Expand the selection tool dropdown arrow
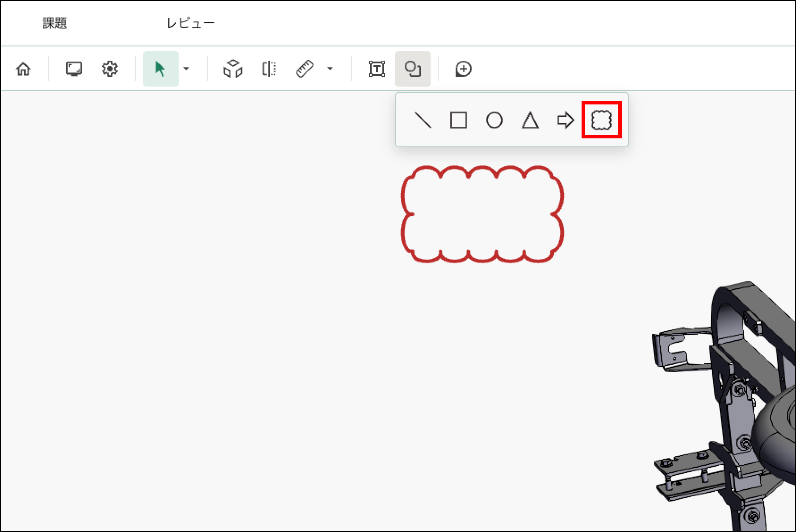 click(x=186, y=69)
